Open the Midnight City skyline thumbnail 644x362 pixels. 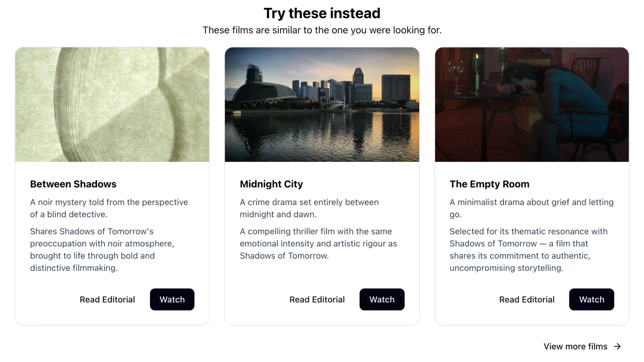coord(322,104)
